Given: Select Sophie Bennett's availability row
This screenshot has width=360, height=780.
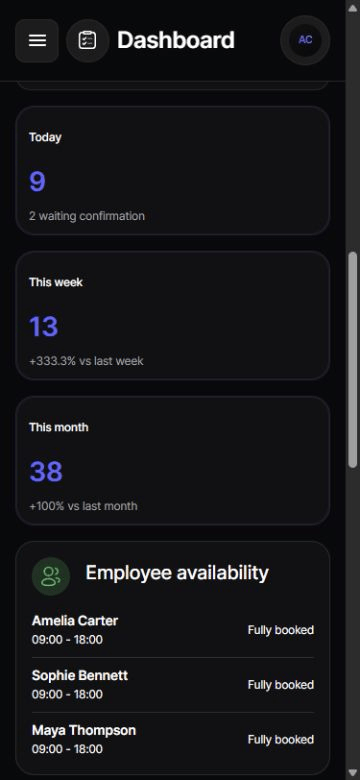Looking at the screenshot, I should coord(173,684).
